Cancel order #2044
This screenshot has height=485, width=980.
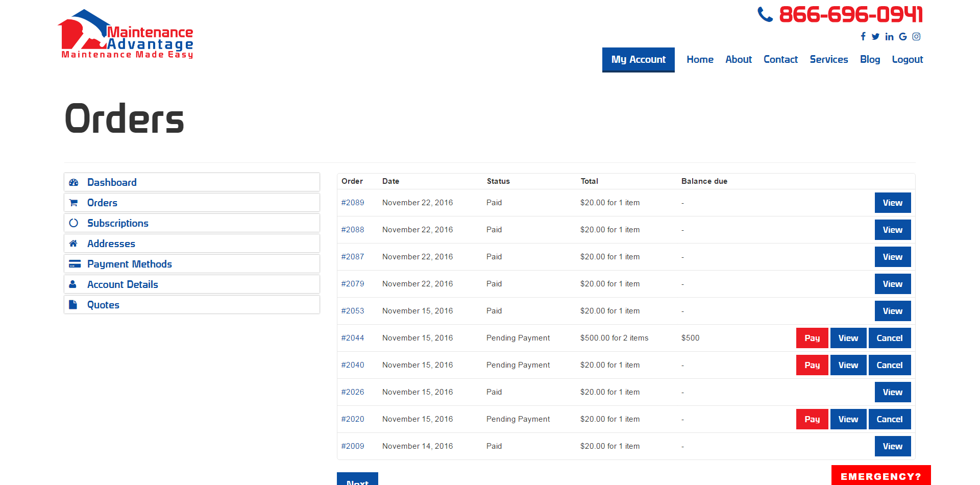890,338
